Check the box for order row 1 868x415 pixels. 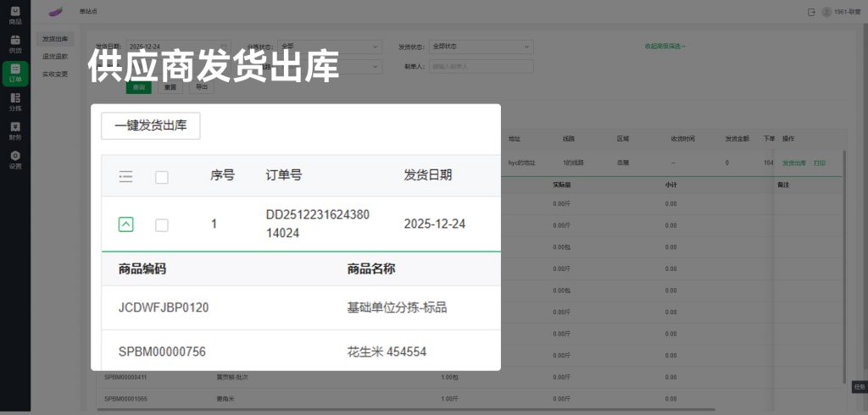(x=162, y=224)
